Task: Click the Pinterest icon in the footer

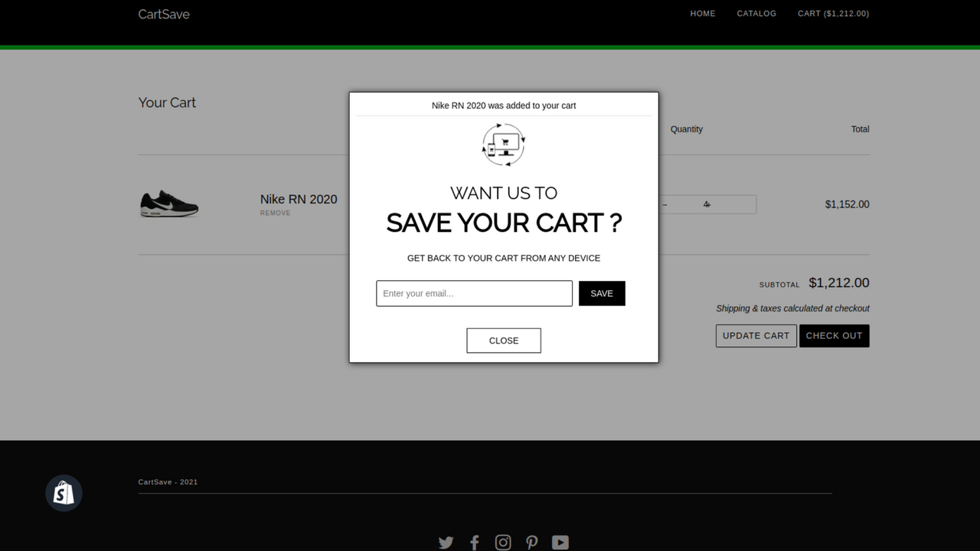Action: click(531, 542)
